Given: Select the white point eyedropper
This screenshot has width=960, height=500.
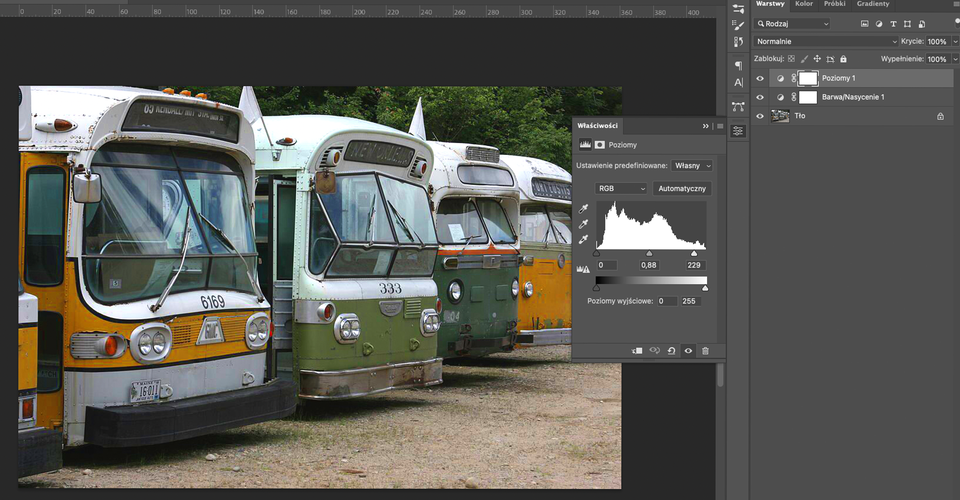Looking at the screenshot, I should (x=583, y=239).
